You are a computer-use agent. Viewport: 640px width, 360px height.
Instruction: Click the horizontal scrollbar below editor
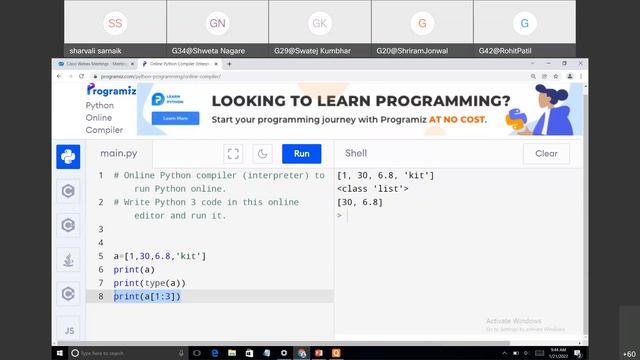[284, 343]
